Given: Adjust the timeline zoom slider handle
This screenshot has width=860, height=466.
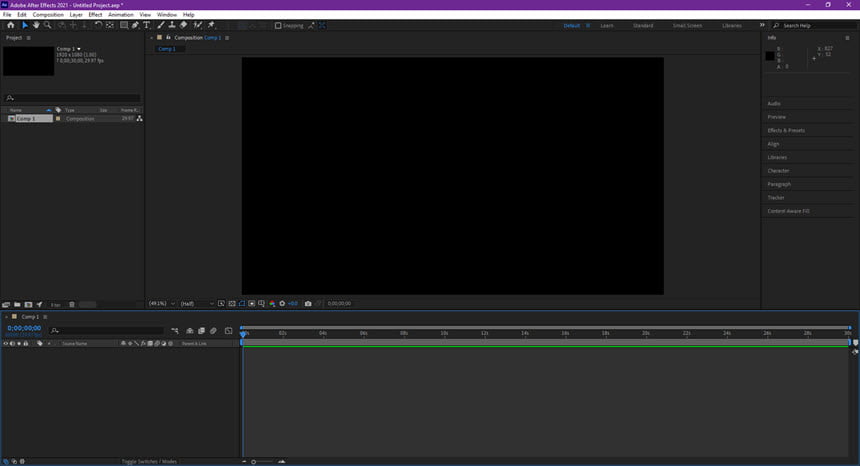Looking at the screenshot, I should tap(253, 462).
